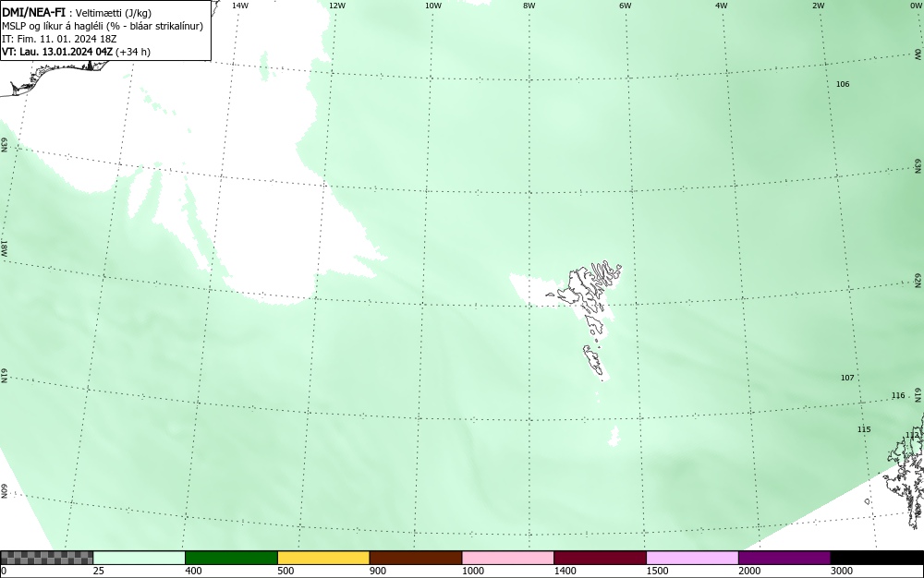Click the 10W longitude label

[x=433, y=6]
